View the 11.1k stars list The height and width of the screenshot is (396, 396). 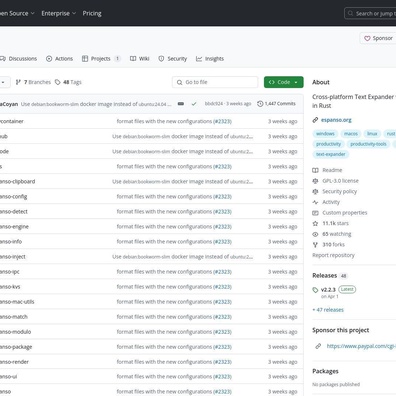335,223
